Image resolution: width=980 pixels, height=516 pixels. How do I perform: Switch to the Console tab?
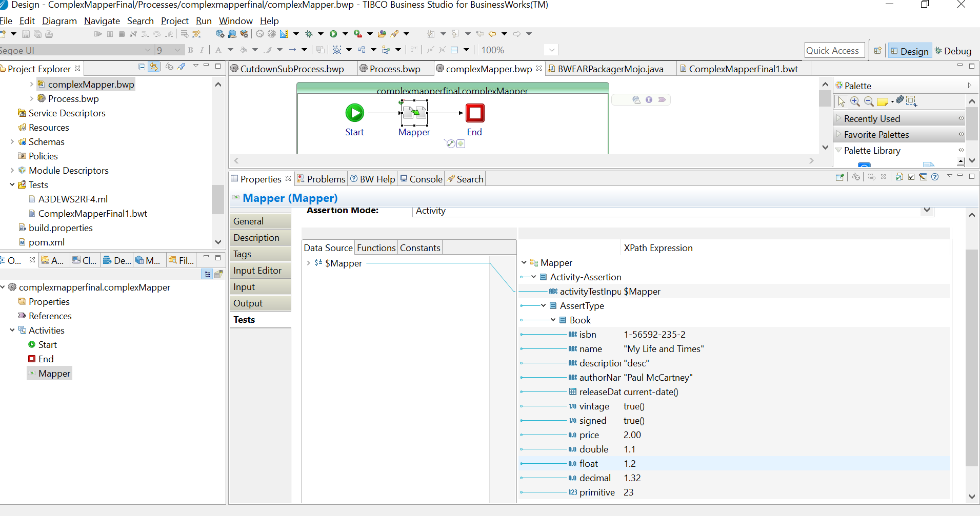click(421, 179)
